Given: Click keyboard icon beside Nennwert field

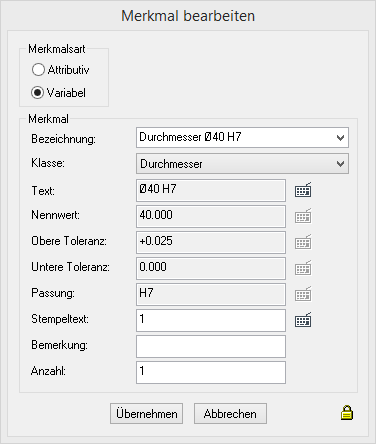Looking at the screenshot, I should coord(303,216).
